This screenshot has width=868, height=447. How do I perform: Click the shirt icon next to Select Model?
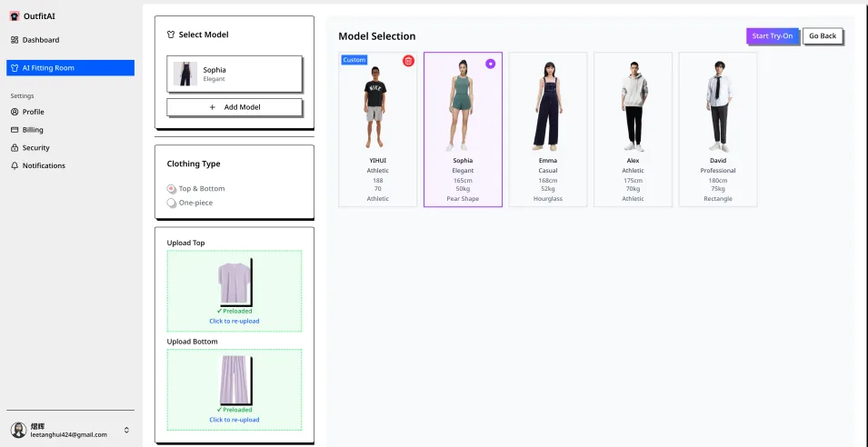point(171,35)
